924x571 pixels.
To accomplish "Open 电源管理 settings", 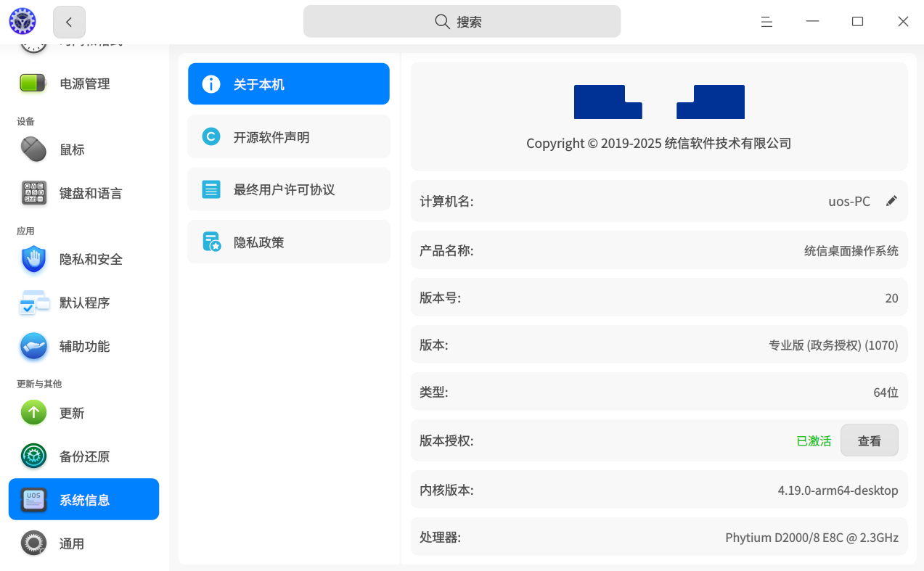I will [x=83, y=83].
